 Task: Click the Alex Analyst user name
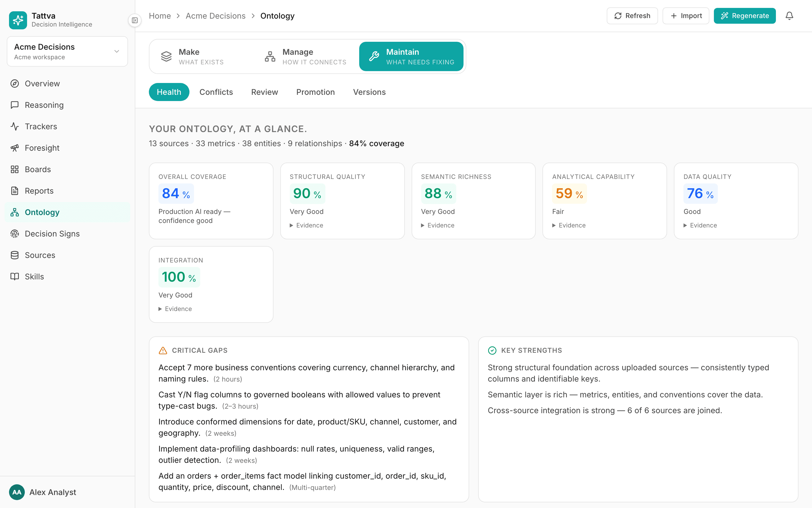click(53, 492)
